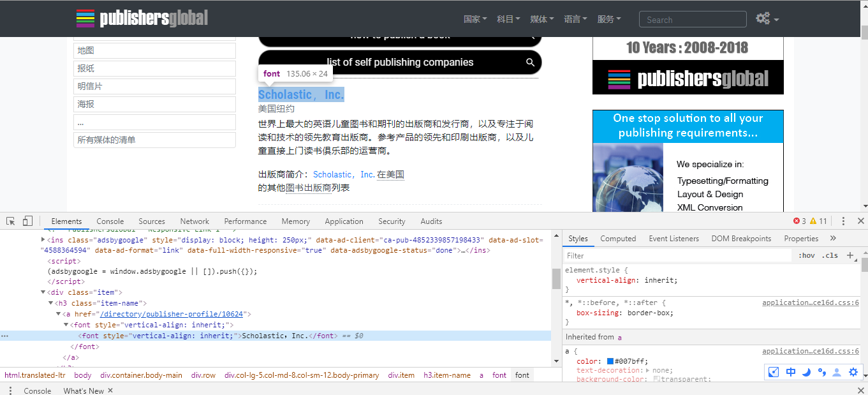Click the search magnifier on self publishing ad
This screenshot has height=395, width=868.
click(530, 63)
